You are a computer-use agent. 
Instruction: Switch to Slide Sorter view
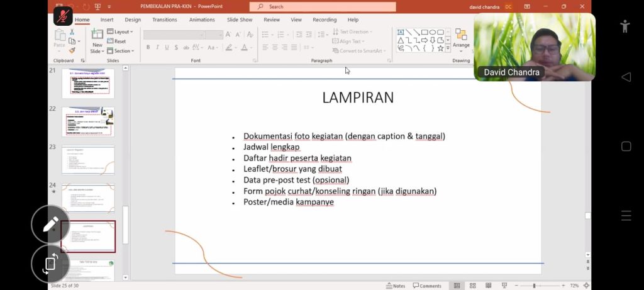pos(473,286)
